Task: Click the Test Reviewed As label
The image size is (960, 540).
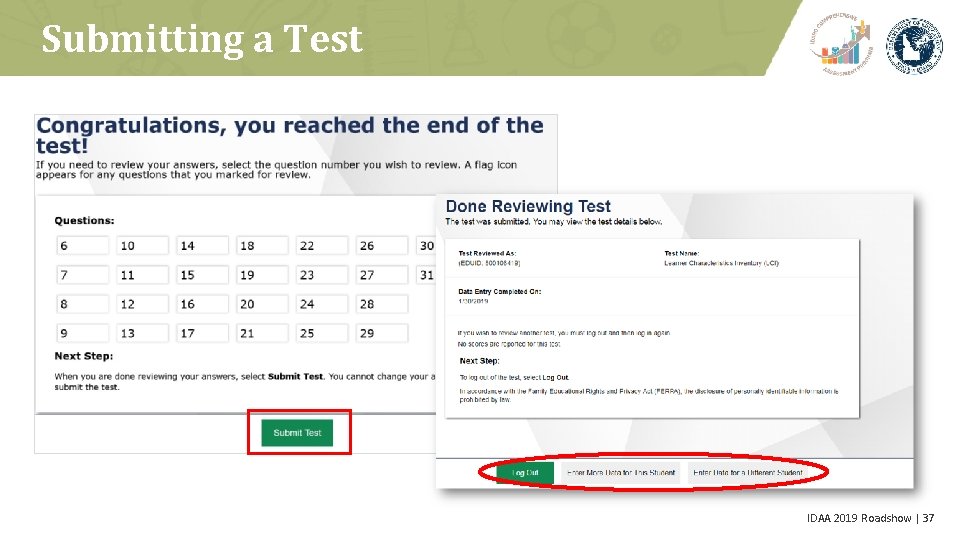Action: pos(487,253)
